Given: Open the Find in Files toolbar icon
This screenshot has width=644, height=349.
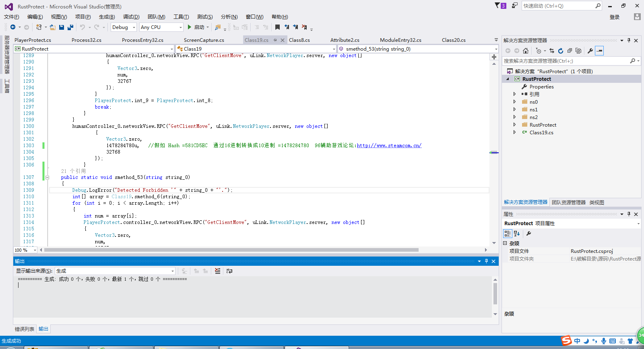Looking at the screenshot, I should 218,27.
